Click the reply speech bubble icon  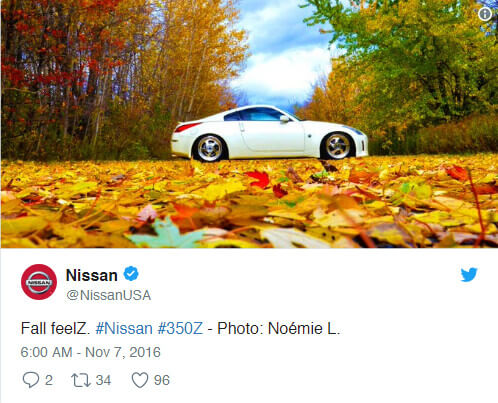pyautogui.click(x=31, y=380)
